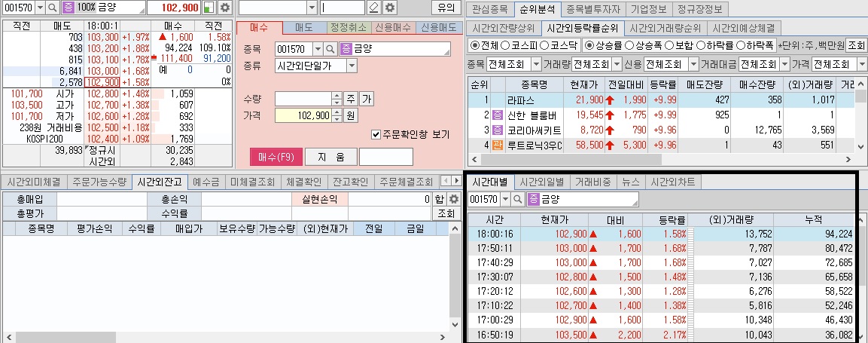Open the quote panel's 001570 stock code dropdown

pyautogui.click(x=40, y=8)
